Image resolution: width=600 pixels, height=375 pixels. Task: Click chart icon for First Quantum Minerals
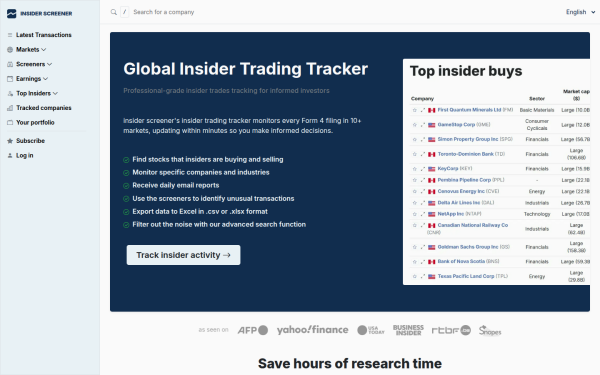coord(423,110)
